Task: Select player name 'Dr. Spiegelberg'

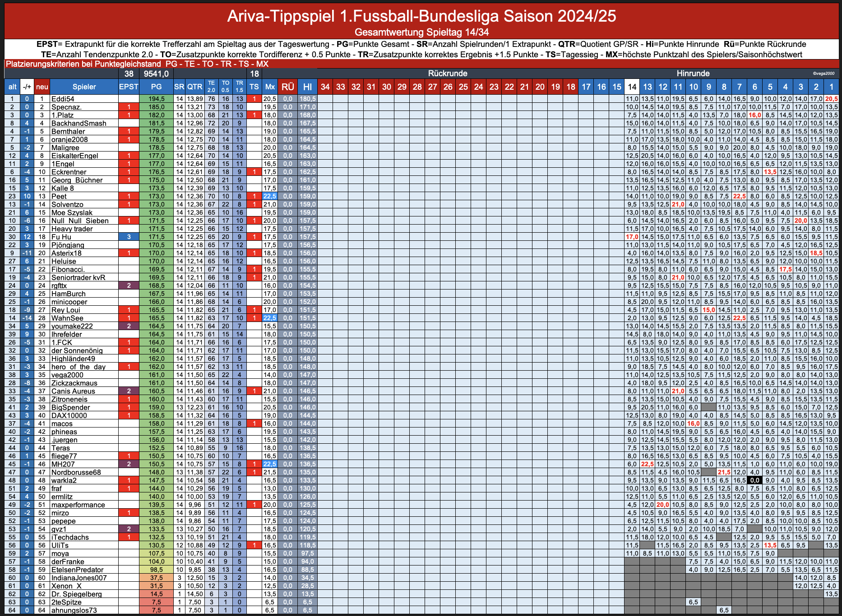Action: [x=77, y=594]
